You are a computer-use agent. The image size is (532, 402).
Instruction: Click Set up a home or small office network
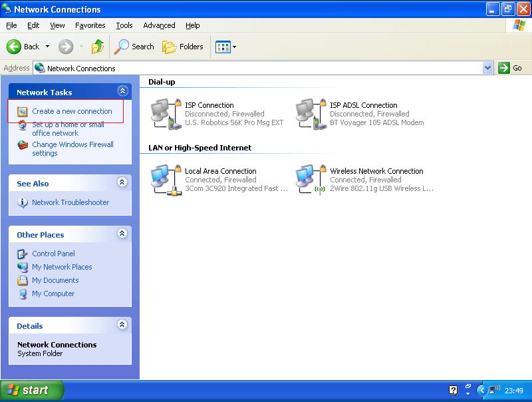68,129
